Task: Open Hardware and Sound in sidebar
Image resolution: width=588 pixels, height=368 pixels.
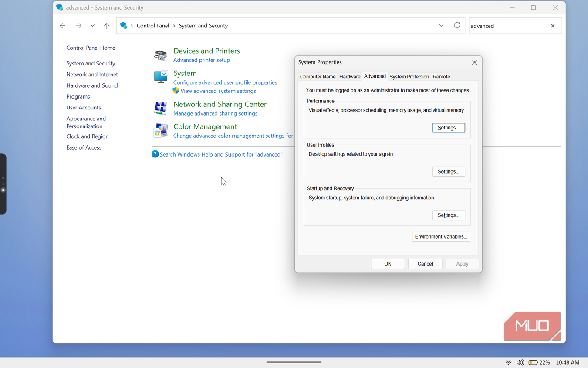Action: point(92,85)
